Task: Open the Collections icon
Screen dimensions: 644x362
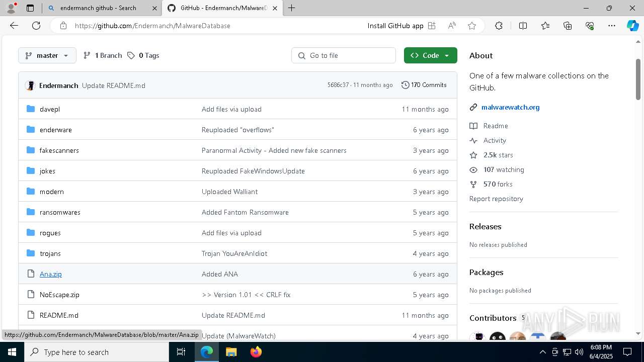Action: point(568,26)
